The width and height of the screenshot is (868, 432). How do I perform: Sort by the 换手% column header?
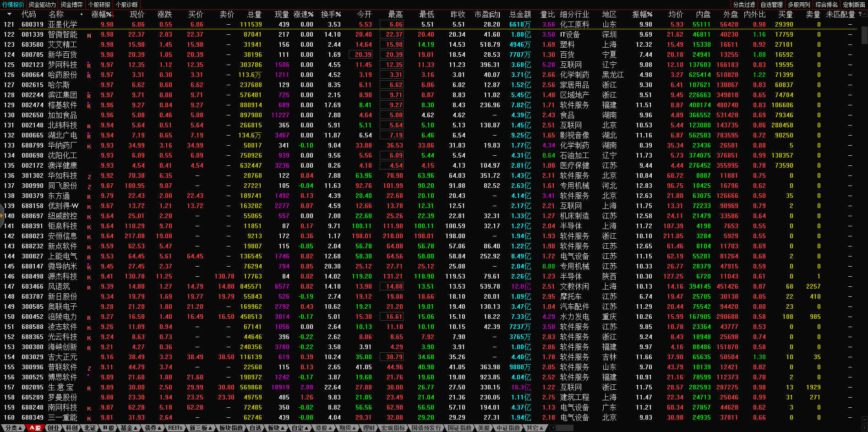(331, 14)
